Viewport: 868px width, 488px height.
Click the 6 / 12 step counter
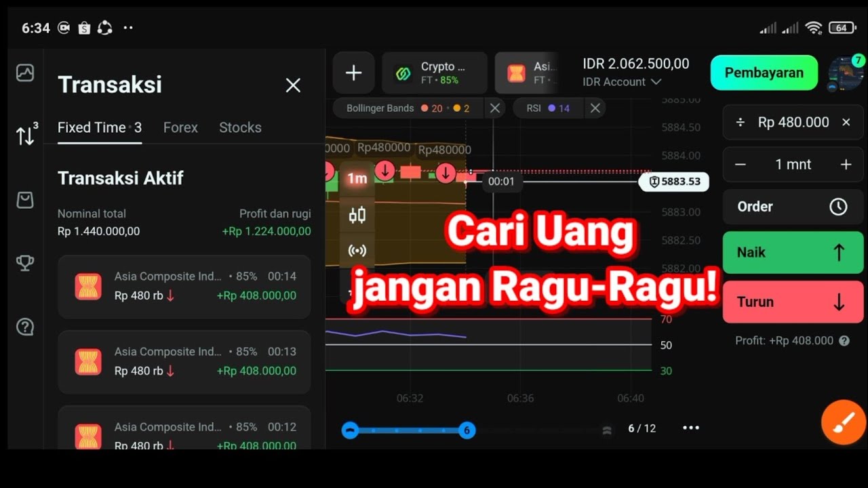(x=642, y=428)
